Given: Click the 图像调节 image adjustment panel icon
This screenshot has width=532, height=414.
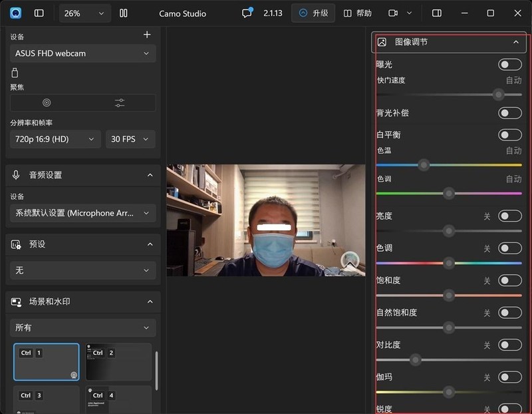Looking at the screenshot, I should pos(382,42).
